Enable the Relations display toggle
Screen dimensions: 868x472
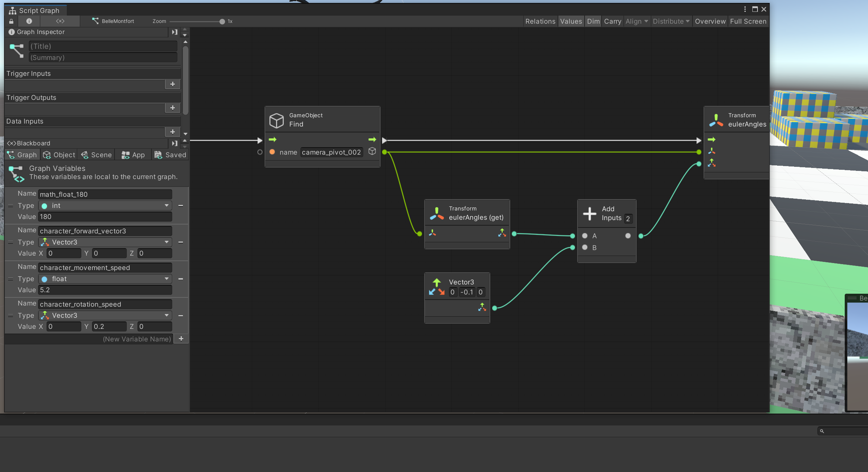[540, 21]
